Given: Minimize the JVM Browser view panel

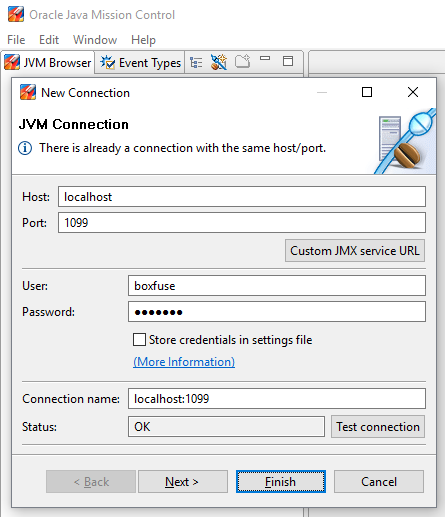Looking at the screenshot, I should 265,58.
